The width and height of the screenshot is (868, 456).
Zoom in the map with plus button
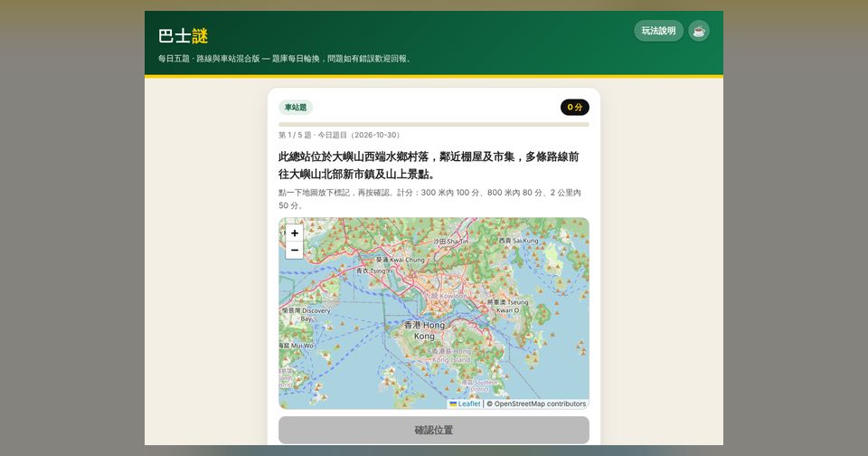coord(295,233)
